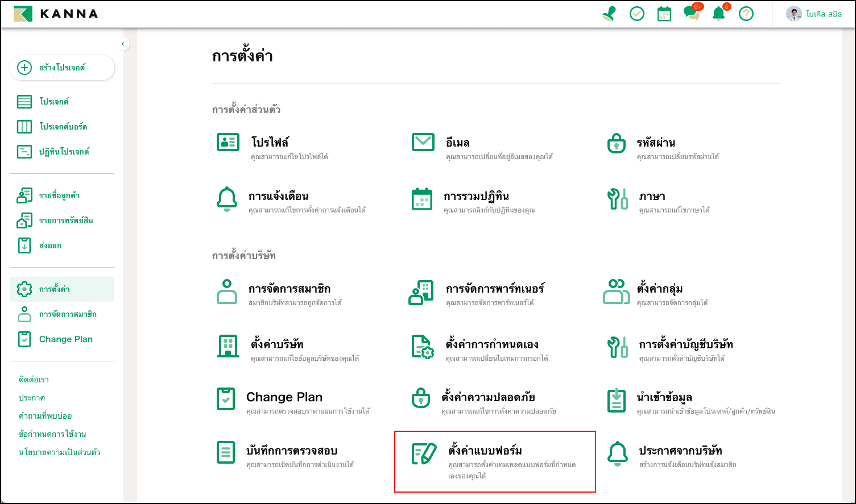Open the notifications bell in header
This screenshot has height=504, width=856.
(x=719, y=14)
